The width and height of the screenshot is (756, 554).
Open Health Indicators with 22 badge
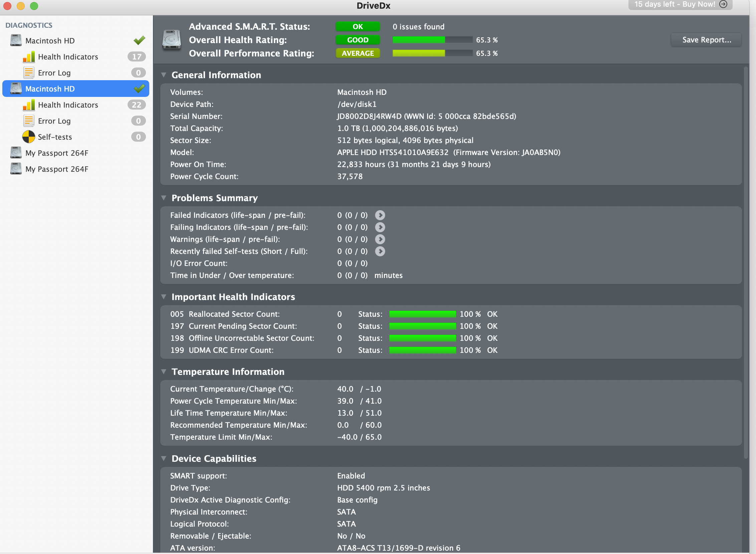[x=68, y=105]
